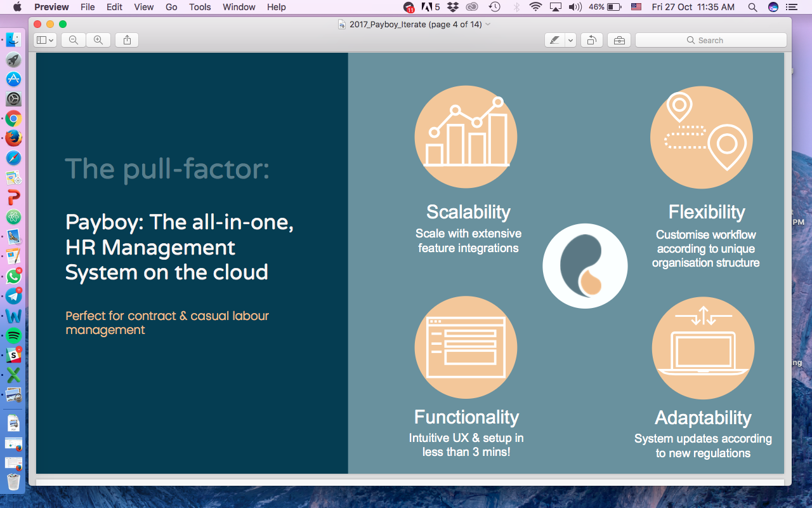Click the Zoom In magnifier button
812x508 pixels.
coord(98,40)
